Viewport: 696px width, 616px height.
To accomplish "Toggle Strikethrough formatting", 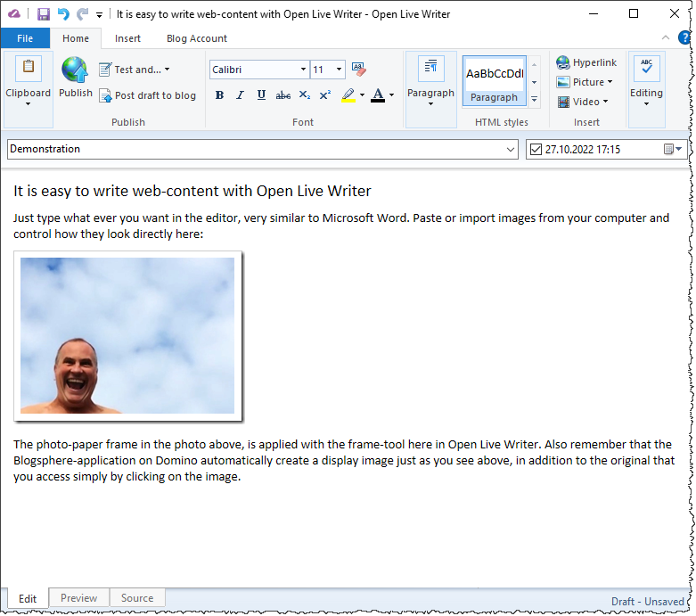I will (282, 95).
